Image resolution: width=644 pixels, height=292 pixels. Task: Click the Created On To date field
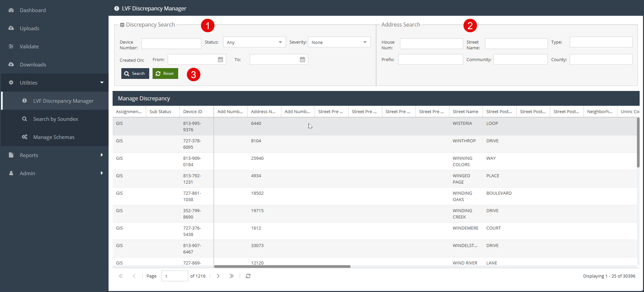[275, 59]
